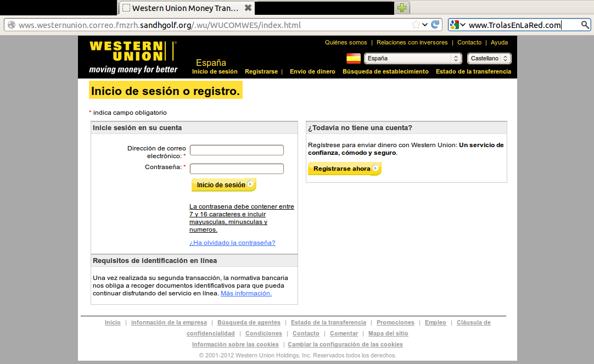Bookmark this page with the star icon
594x364 pixels.
[x=416, y=25]
